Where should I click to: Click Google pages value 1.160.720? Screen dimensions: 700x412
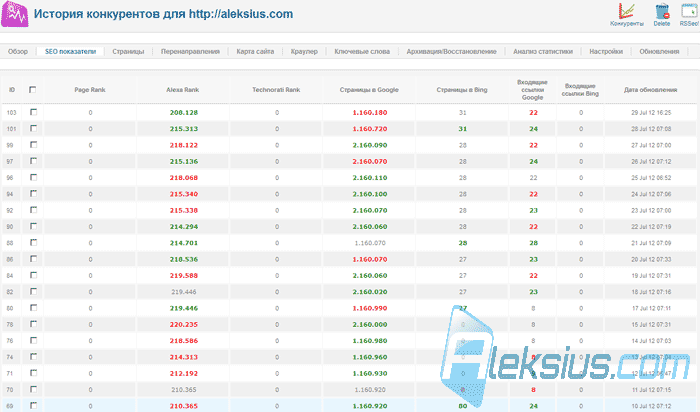[x=370, y=129]
